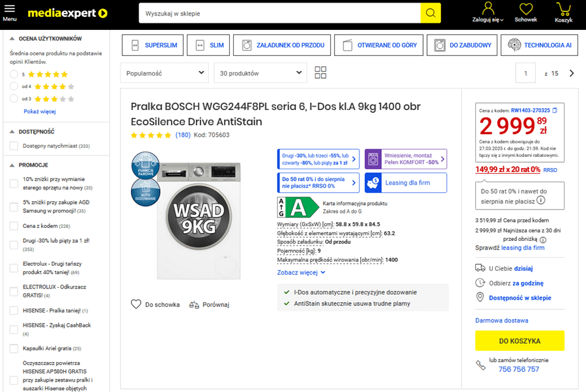Image resolution: width=586 pixels, height=392 pixels.
Task: Expand Zobacz więcej product specifications
Action: [301, 273]
